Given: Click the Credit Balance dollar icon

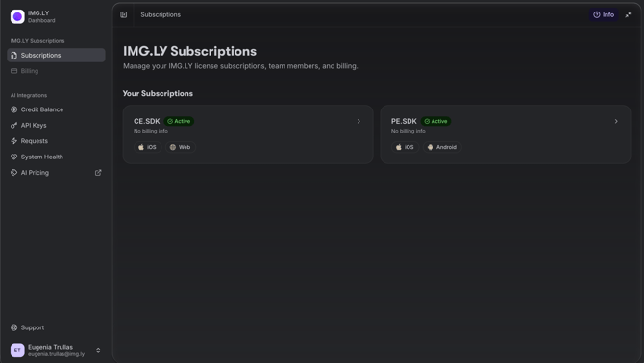Looking at the screenshot, I should [x=14, y=109].
